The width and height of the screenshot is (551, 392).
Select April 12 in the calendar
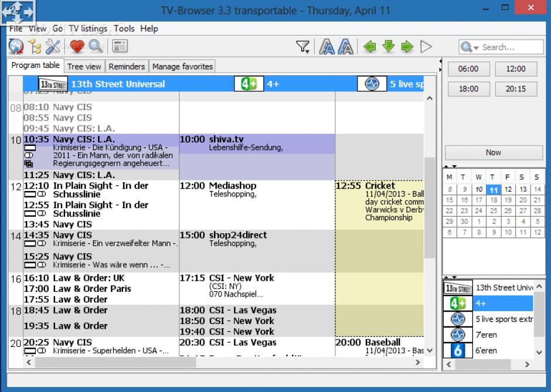[x=508, y=189]
